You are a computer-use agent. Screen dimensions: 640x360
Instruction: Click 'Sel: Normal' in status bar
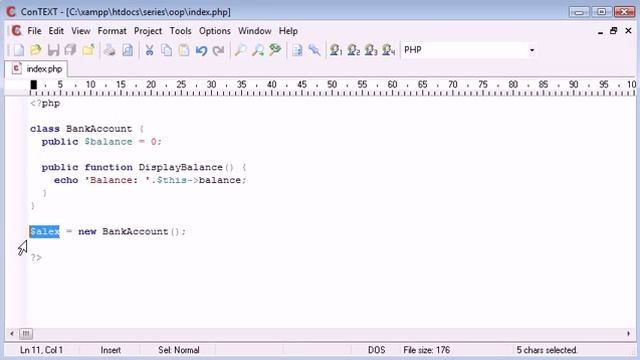179,350
